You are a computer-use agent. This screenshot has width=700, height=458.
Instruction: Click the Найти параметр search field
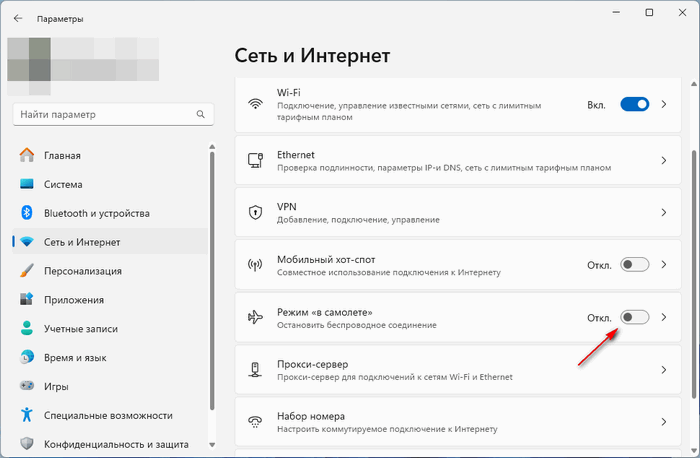pos(100,115)
